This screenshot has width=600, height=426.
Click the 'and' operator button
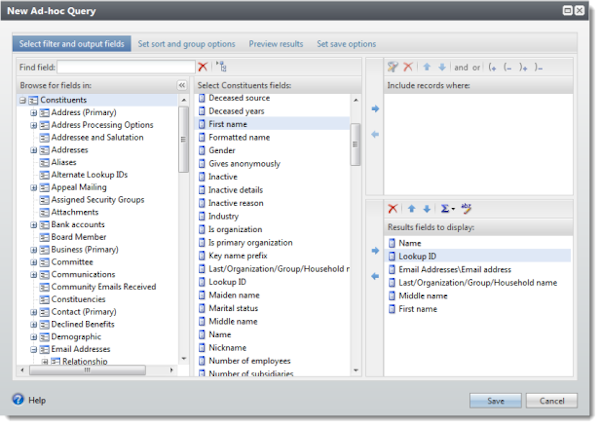(x=461, y=67)
